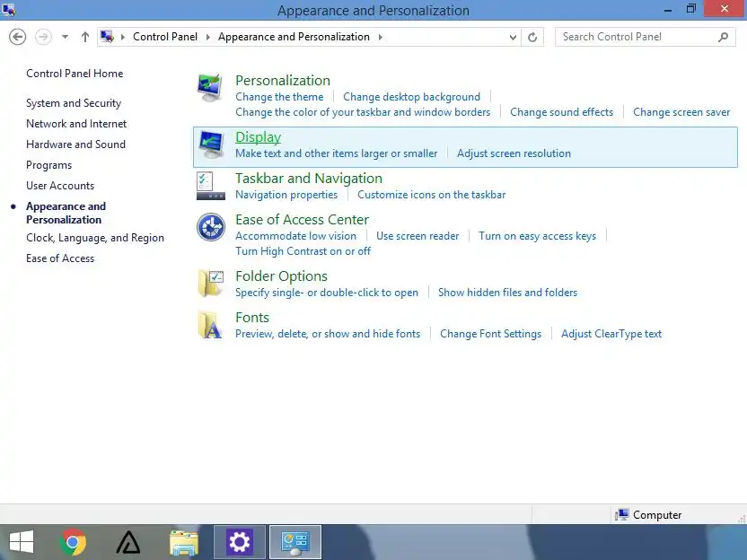Click Appearance and Personalization breadcrumb
The height and width of the screenshot is (560, 747).
(x=294, y=37)
